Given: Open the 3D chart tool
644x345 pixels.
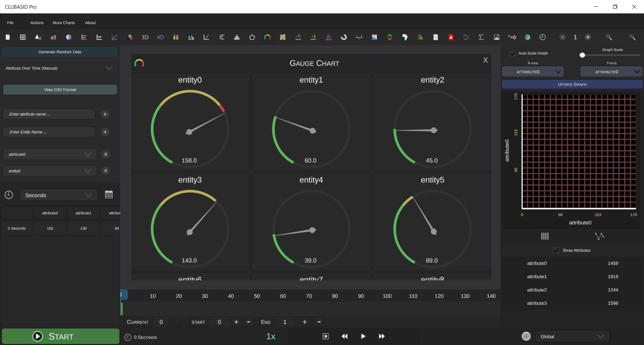Looking at the screenshot, I should [x=145, y=37].
